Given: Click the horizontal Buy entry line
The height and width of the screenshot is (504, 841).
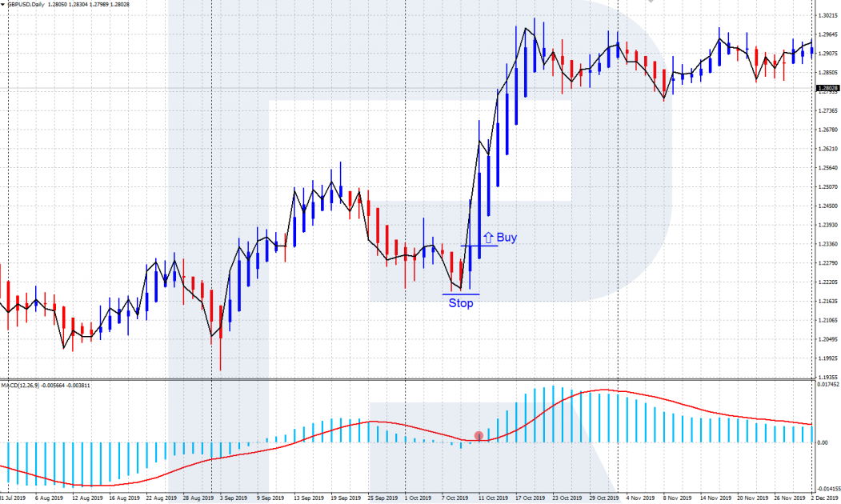Looking at the screenshot, I should coord(479,246).
